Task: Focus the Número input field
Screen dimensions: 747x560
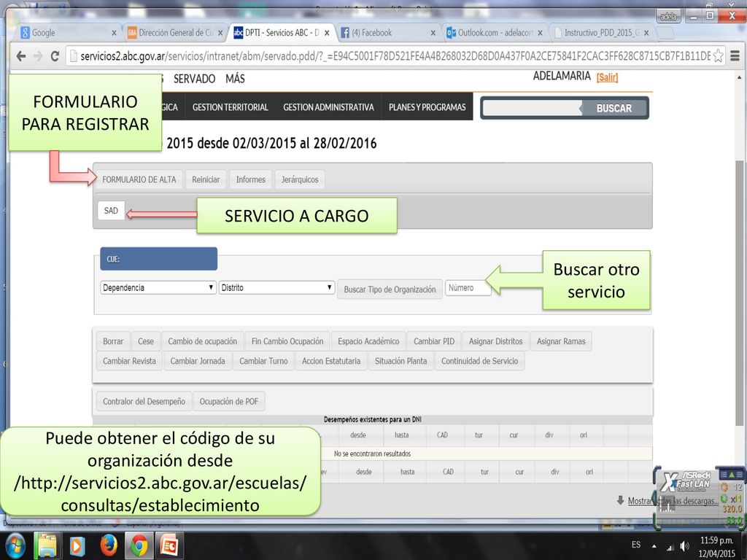Action: pos(468,287)
